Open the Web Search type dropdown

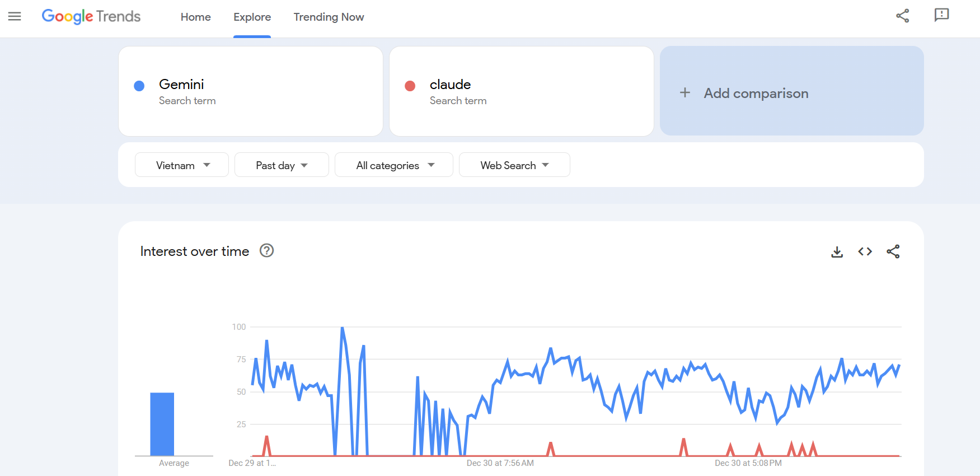click(x=514, y=165)
